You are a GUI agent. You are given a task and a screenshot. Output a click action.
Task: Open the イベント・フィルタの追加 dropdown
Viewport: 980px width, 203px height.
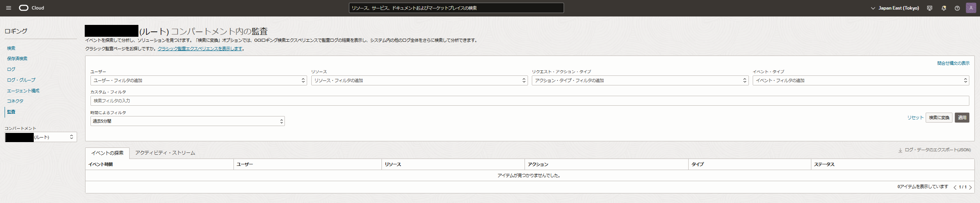pos(861,80)
